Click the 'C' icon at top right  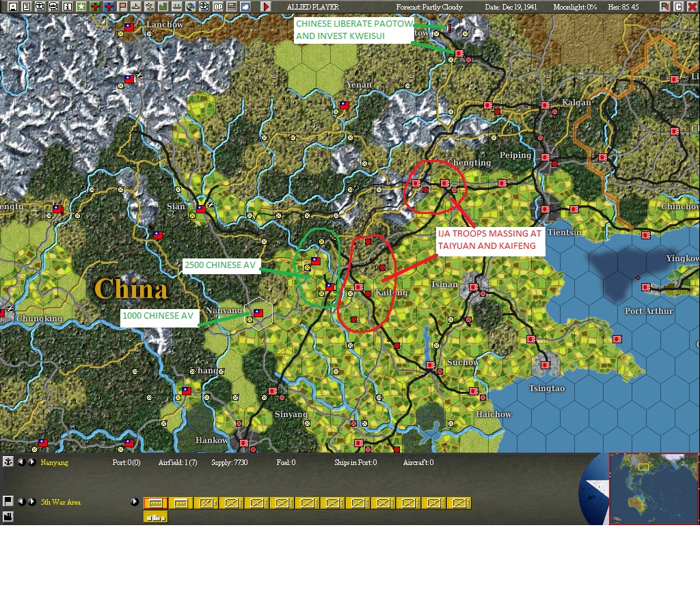point(678,6)
